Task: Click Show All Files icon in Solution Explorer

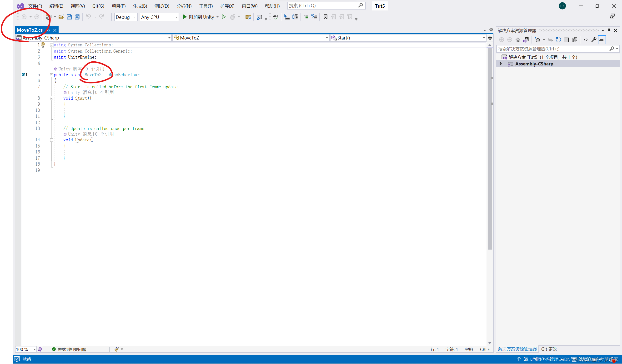Action: tap(575, 40)
